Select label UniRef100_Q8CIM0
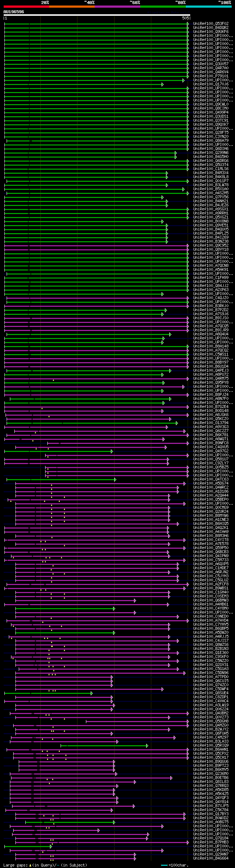This screenshot has height=868, width=235. [211, 108]
